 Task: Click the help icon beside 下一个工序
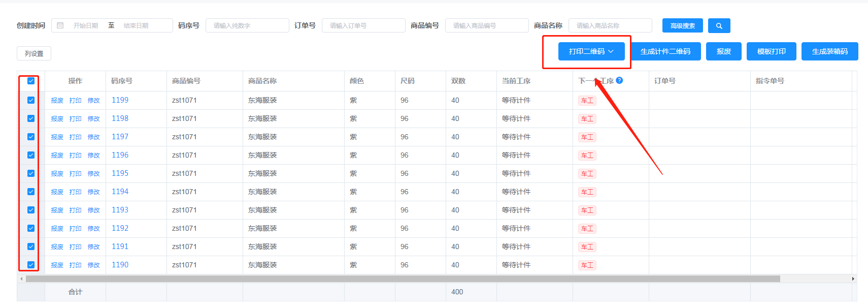tap(619, 80)
